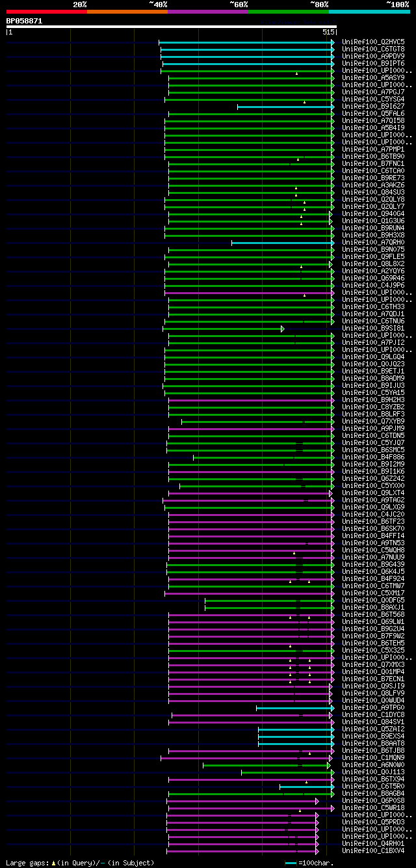Image resolution: width=416 pixels, height=868 pixels.
Task: Open hit UniRef100_Q5FAL6
Action: [x=373, y=113]
